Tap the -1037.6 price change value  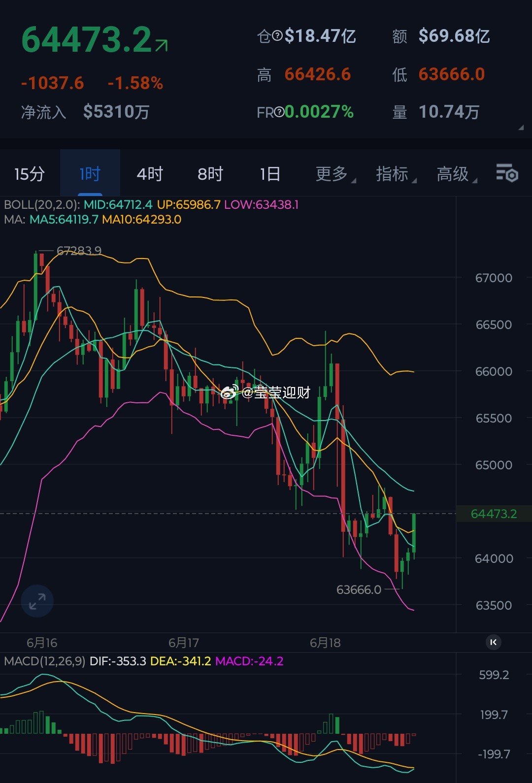coord(52,83)
